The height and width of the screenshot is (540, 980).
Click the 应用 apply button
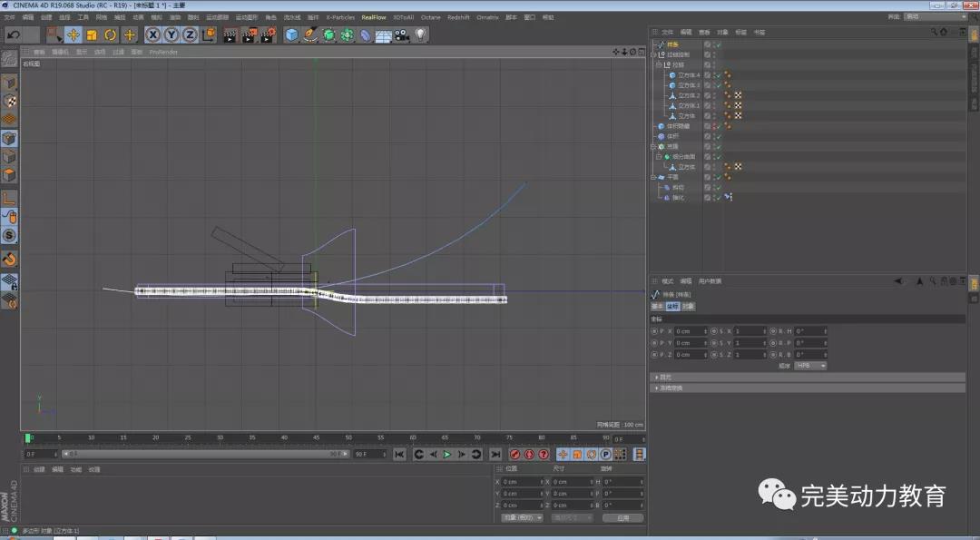(622, 518)
